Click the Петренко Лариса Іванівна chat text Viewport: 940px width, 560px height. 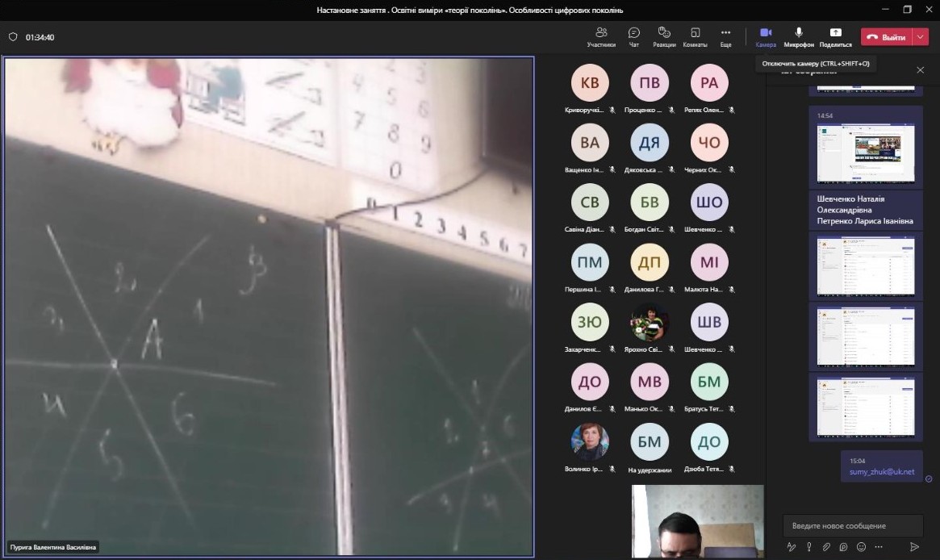point(865,221)
